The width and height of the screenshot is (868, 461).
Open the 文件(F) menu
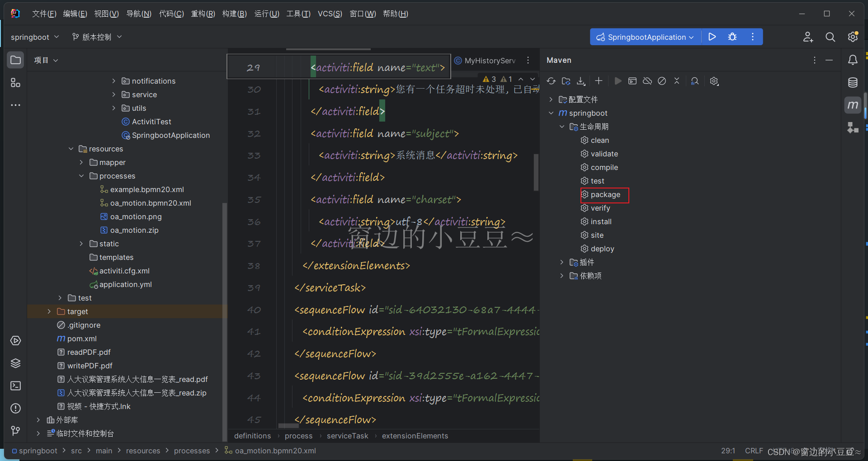pos(44,14)
